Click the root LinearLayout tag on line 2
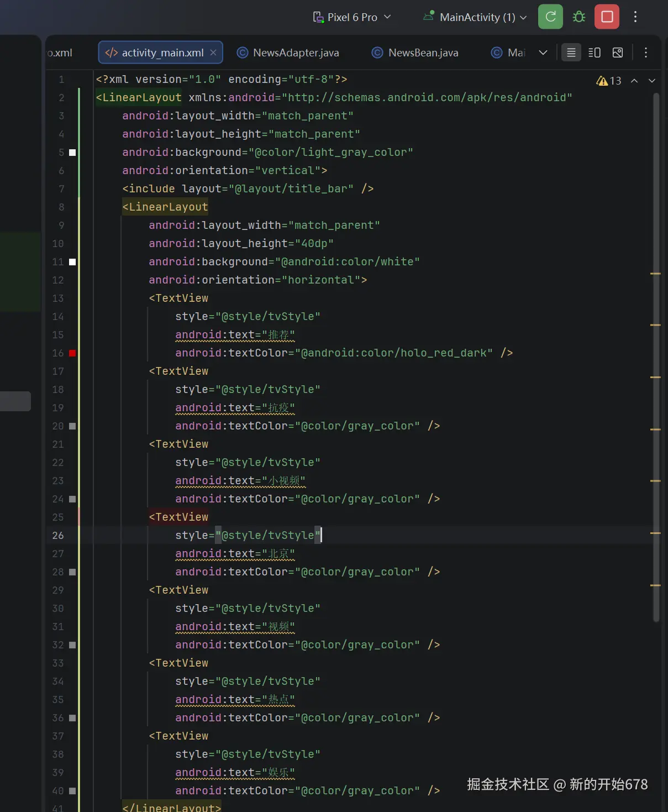 click(x=139, y=97)
